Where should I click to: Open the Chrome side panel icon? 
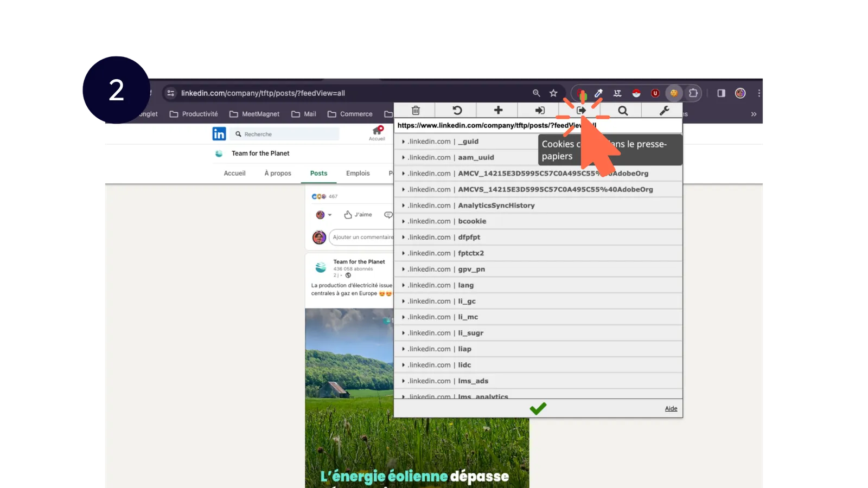pos(721,93)
